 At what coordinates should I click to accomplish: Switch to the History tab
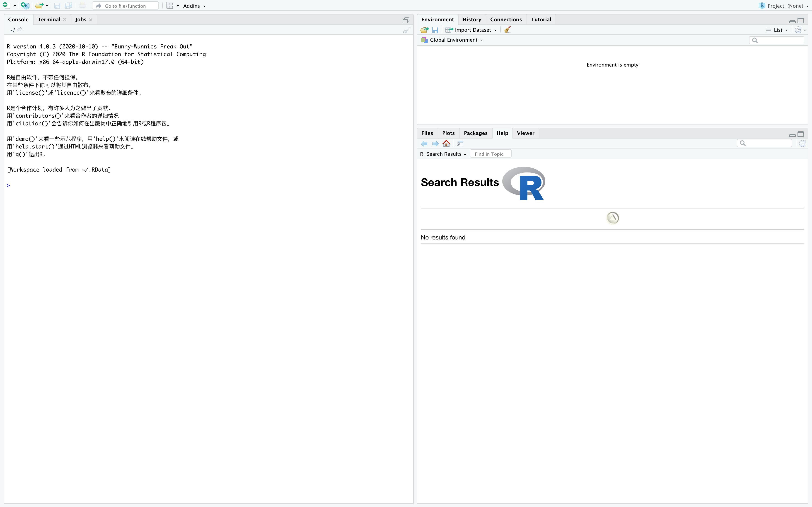coord(471,19)
